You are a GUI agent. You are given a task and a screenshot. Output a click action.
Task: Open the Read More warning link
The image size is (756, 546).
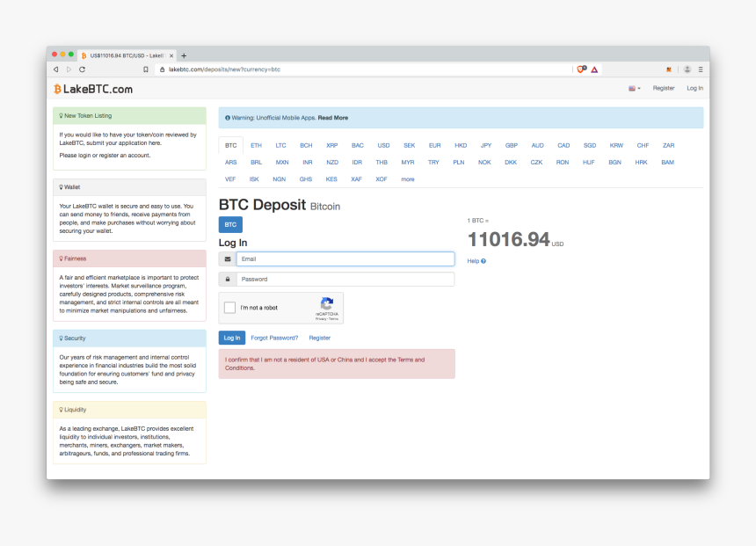332,118
